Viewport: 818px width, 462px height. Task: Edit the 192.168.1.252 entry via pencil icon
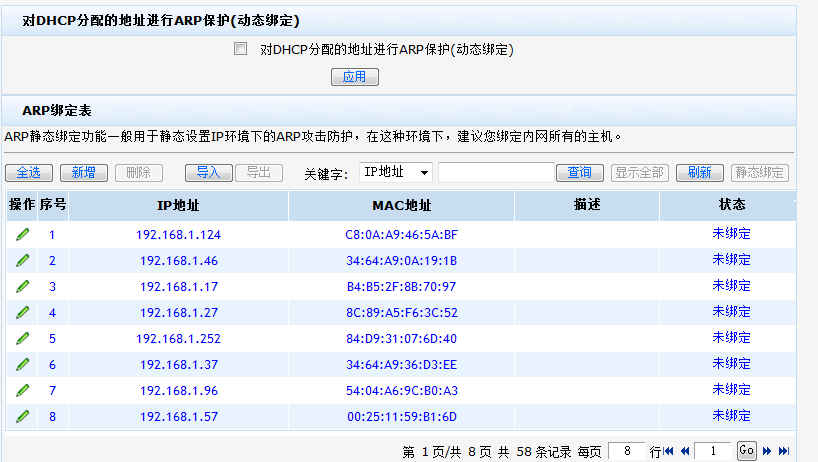click(22, 338)
